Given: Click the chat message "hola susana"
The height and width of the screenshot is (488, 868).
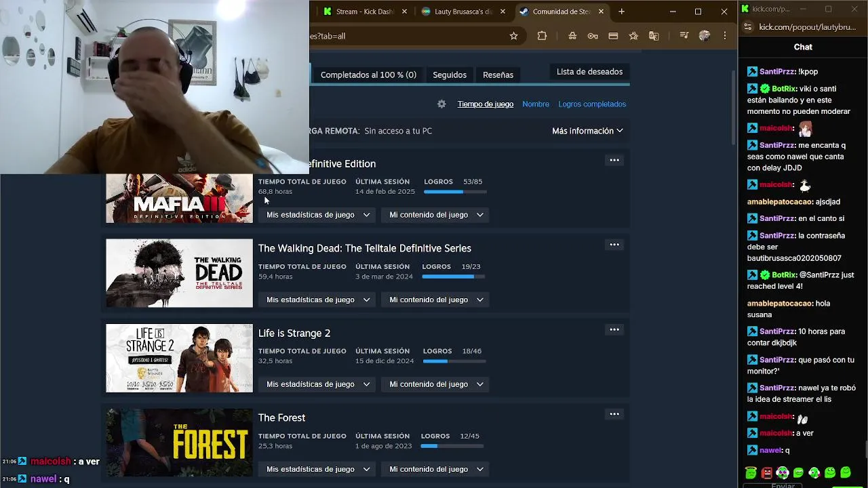Looking at the screenshot, I should [789, 309].
